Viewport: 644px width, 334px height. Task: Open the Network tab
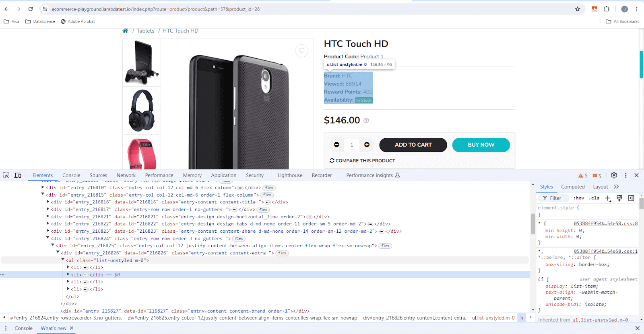(126, 175)
